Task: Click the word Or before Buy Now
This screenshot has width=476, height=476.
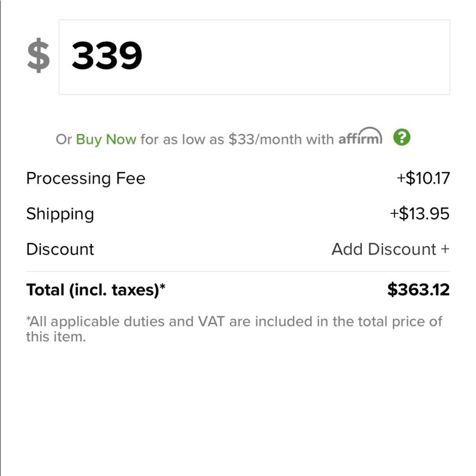Action: click(64, 139)
